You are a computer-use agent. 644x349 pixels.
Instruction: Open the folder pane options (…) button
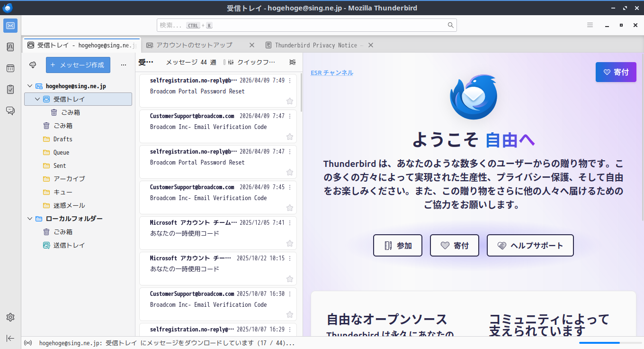(124, 65)
